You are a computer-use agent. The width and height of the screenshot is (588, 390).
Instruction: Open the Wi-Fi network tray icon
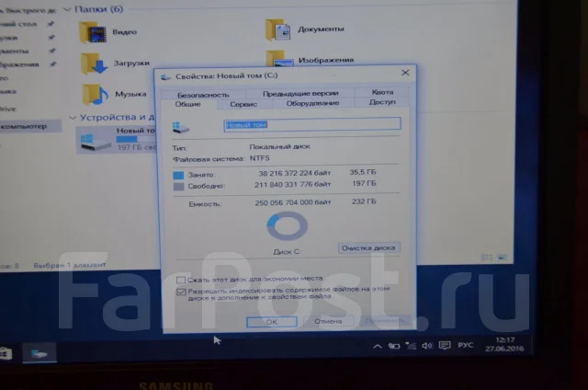pyautogui.click(x=411, y=346)
